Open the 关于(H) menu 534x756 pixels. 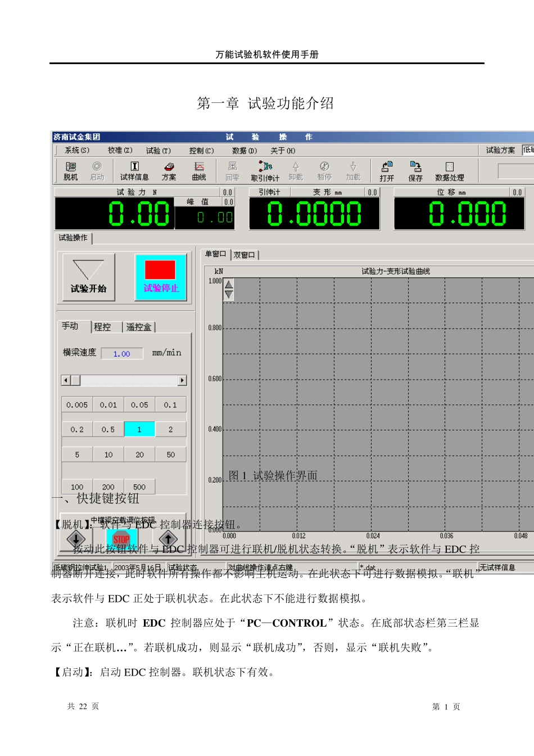coord(283,150)
